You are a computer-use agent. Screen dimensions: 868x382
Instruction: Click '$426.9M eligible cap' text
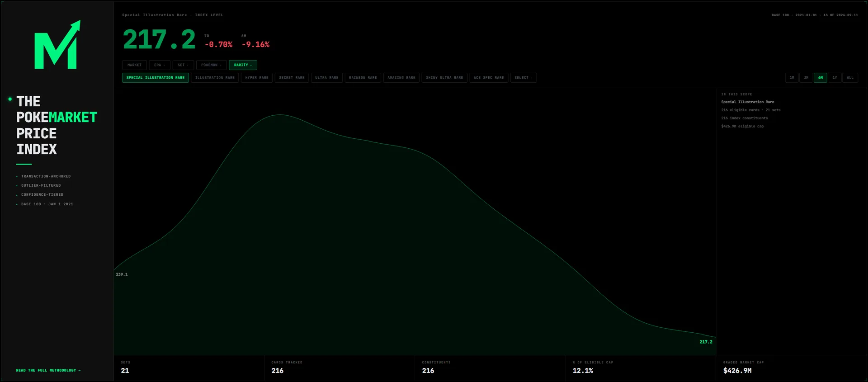coord(742,126)
